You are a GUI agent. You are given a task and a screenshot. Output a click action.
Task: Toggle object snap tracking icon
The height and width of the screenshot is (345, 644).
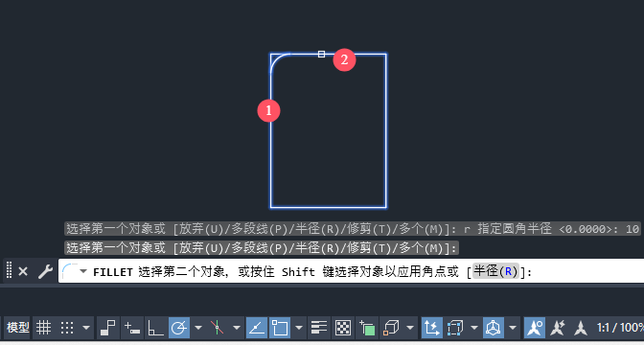click(256, 328)
